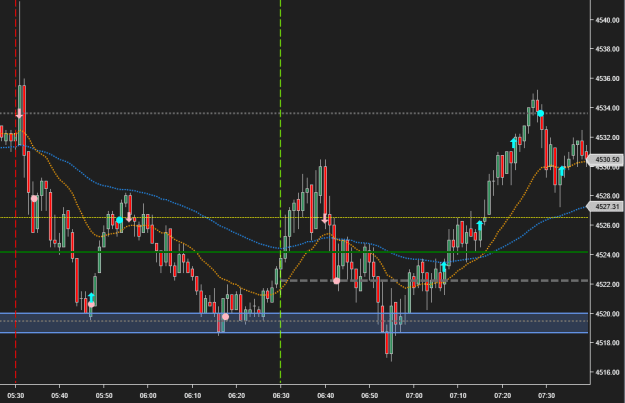Click the 06:10 time axis label

point(193,396)
